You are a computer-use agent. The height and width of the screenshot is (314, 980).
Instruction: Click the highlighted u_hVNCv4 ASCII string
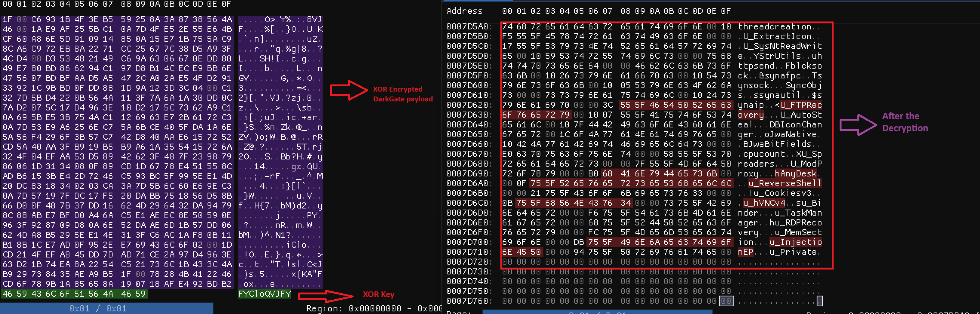pyautogui.click(x=764, y=203)
